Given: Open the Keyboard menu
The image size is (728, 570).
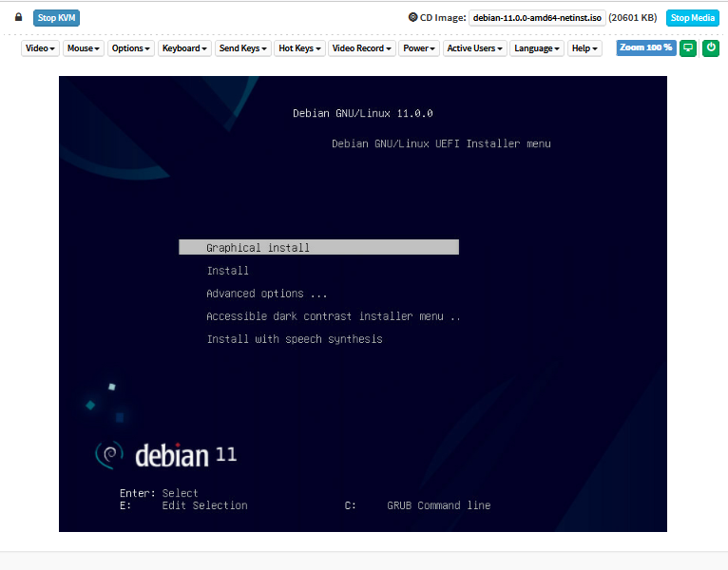Looking at the screenshot, I should [x=185, y=48].
